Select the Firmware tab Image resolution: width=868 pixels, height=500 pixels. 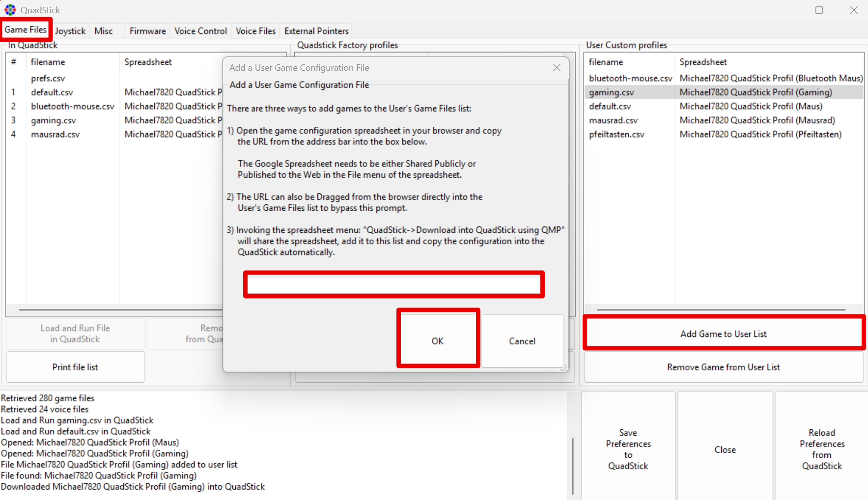[147, 31]
